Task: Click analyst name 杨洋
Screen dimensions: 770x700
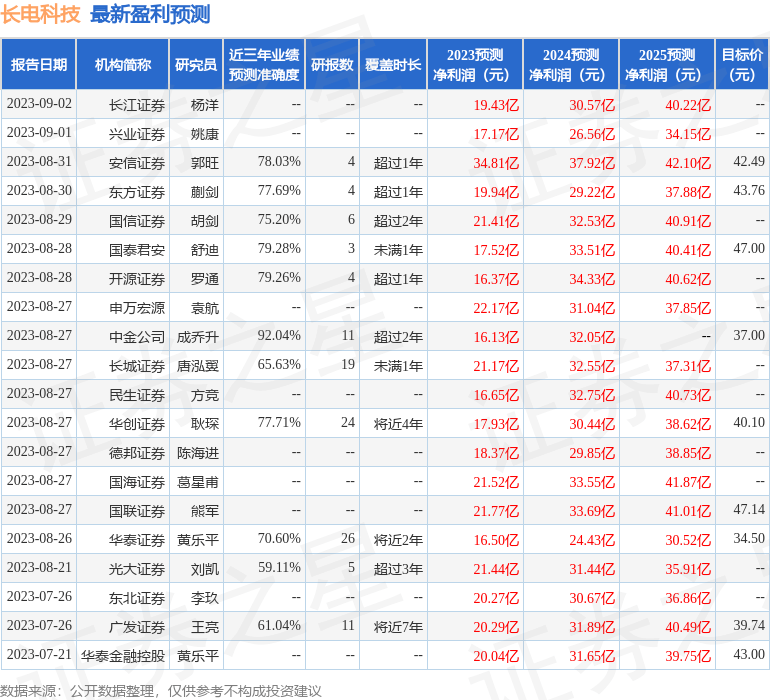Action: pos(204,105)
